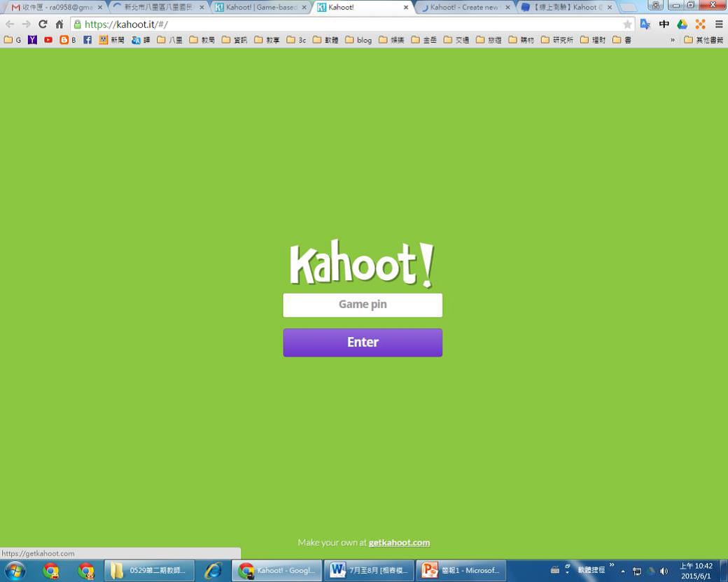Follow the getkahoot.com link
The height and width of the screenshot is (582, 728).
pyautogui.click(x=399, y=543)
